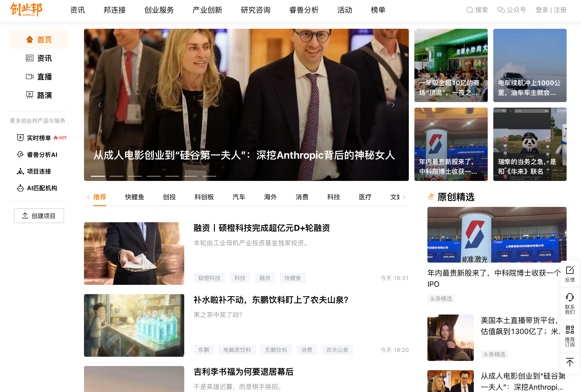Click the search magnifier icon
This screenshot has width=581, height=392.
pos(469,10)
